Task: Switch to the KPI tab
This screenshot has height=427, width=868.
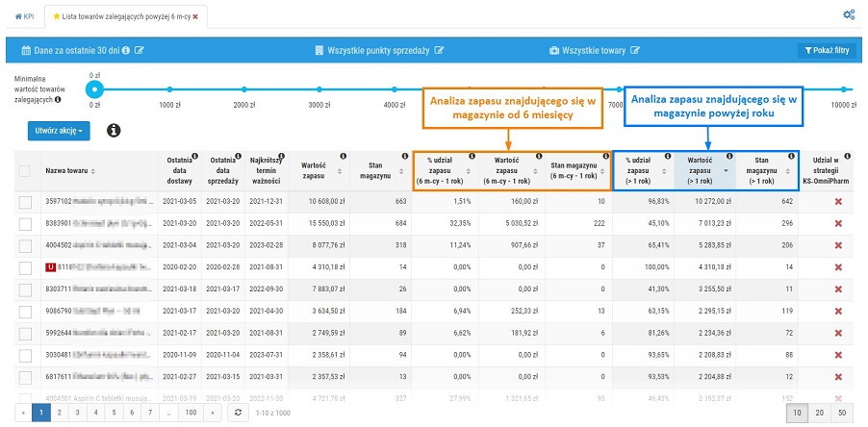Action: coord(25,16)
